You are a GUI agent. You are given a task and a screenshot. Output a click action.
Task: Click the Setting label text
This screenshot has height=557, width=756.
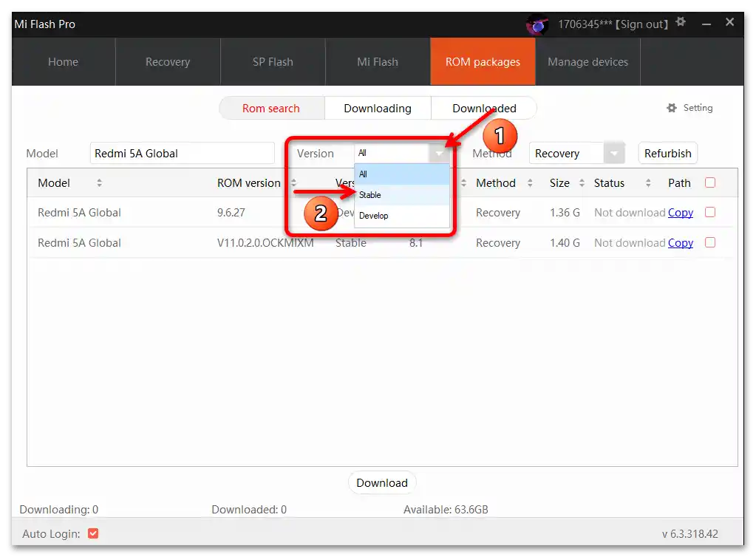tap(698, 108)
